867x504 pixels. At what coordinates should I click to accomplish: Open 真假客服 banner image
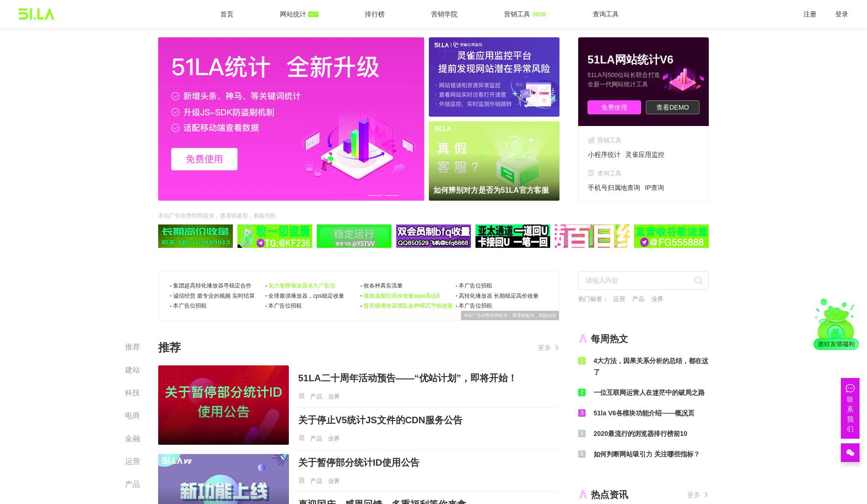coord(494,161)
